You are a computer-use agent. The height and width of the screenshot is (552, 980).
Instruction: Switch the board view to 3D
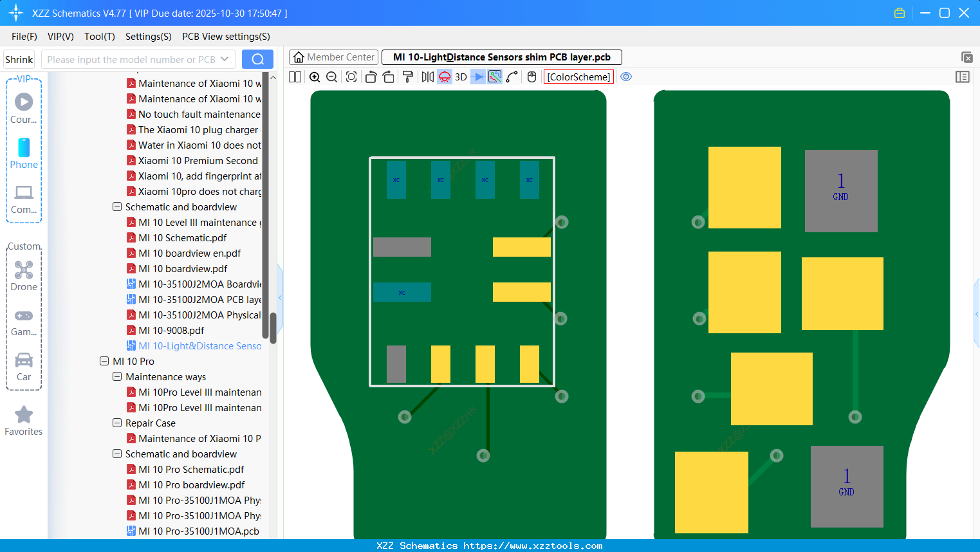(x=460, y=77)
